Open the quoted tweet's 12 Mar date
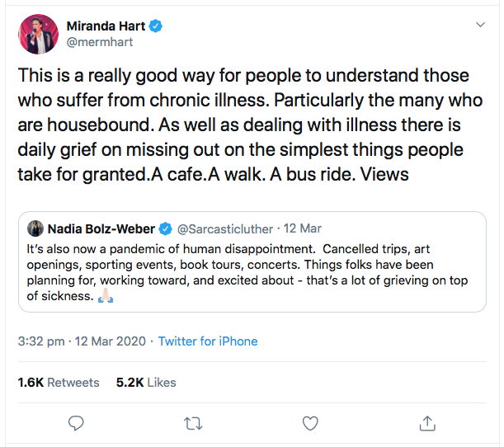504x447 pixels. 303,228
